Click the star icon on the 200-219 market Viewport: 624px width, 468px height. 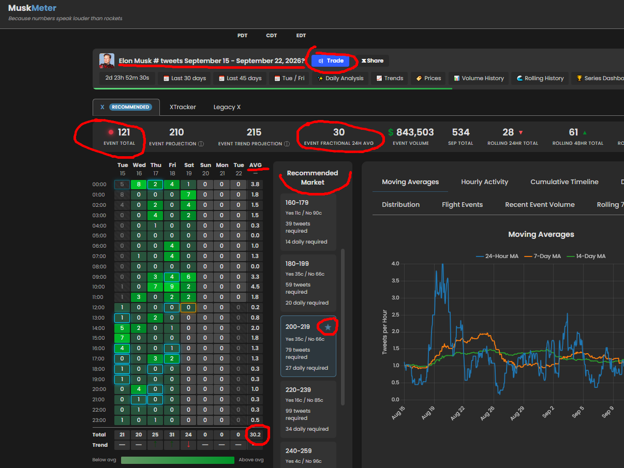pyautogui.click(x=328, y=327)
